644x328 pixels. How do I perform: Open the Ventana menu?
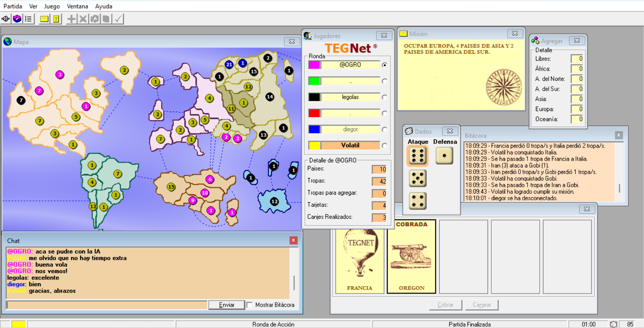coord(77,6)
